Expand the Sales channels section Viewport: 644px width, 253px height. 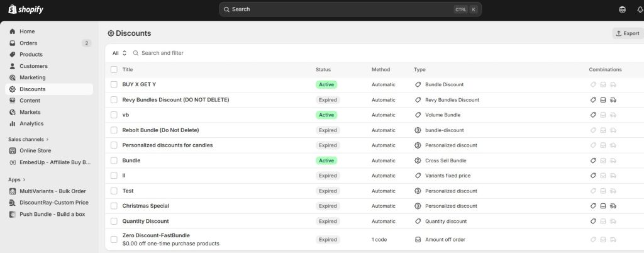point(28,139)
